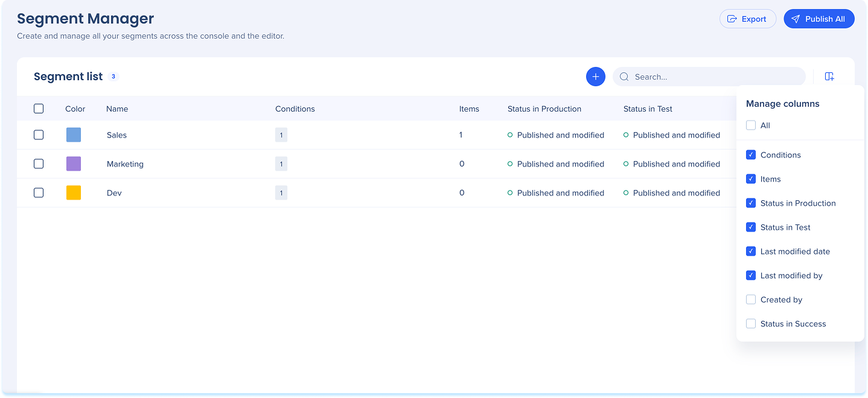Click the Manage columns panel title

[x=783, y=104]
